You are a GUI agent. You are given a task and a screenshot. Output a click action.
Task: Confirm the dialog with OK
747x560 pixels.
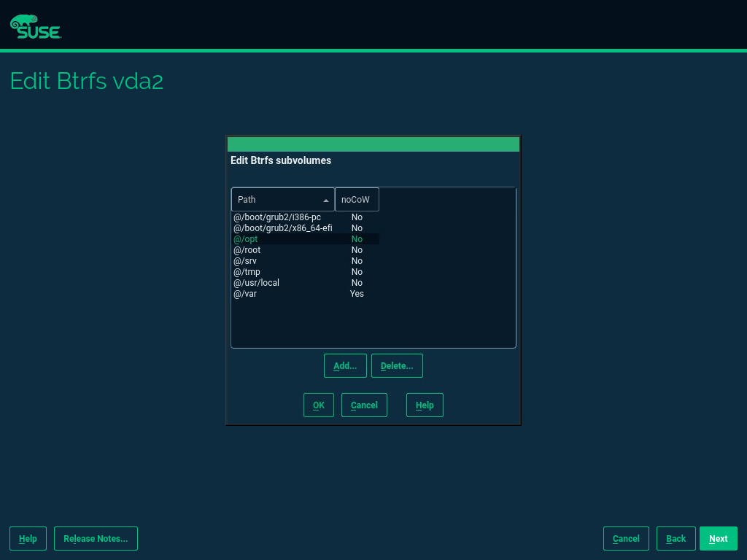(x=319, y=405)
